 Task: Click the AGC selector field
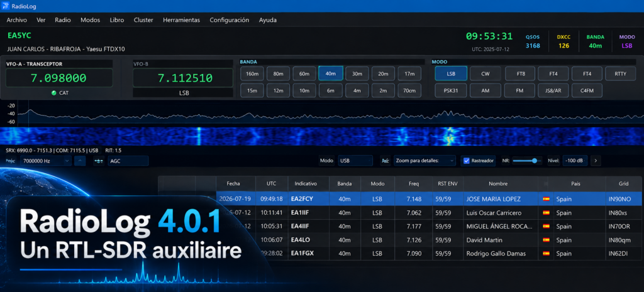click(128, 161)
